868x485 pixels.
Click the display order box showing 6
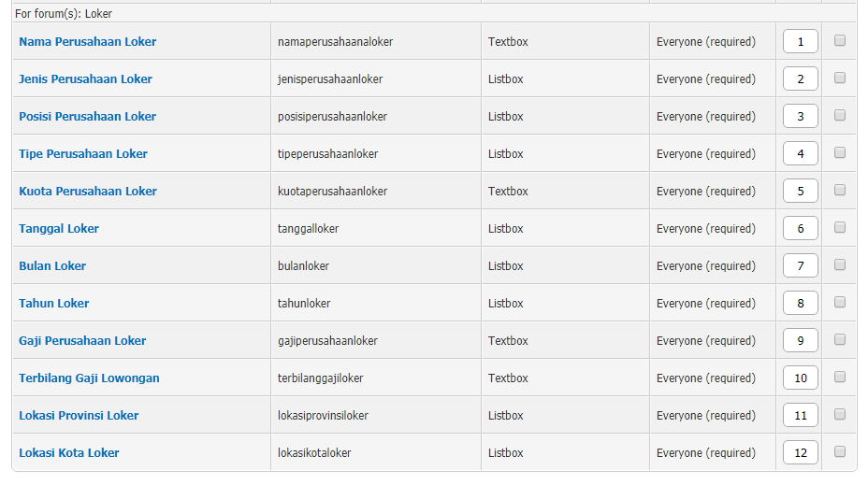pos(801,228)
